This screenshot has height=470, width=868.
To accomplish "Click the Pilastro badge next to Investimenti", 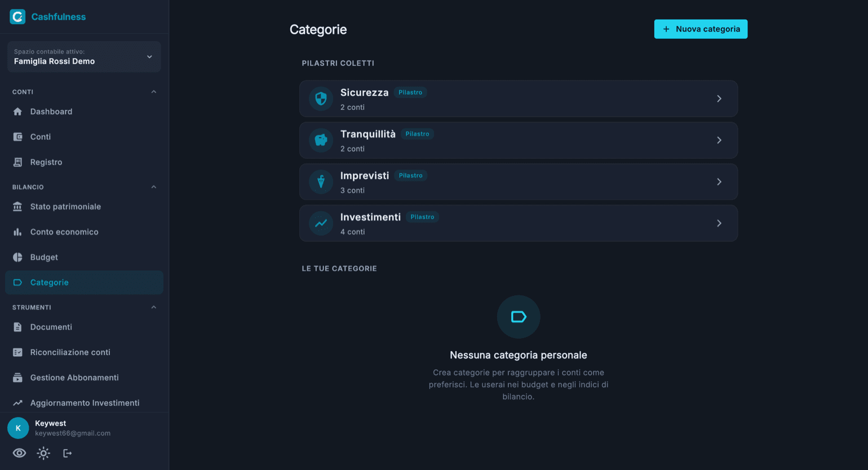I will pyautogui.click(x=422, y=217).
